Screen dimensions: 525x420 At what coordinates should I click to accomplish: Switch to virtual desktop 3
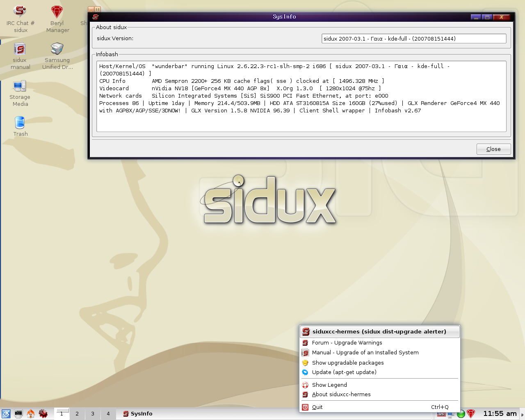point(93,414)
